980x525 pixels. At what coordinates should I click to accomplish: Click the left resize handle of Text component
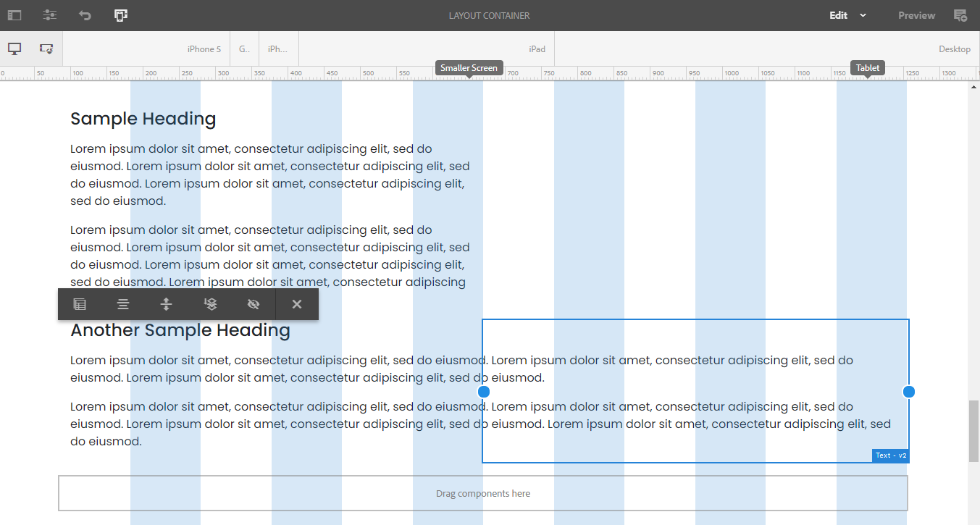(x=483, y=391)
